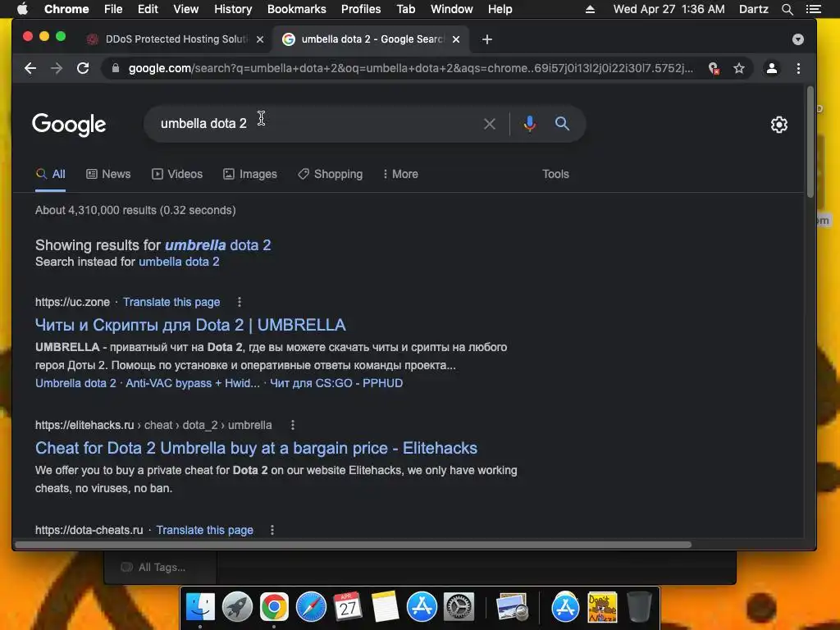Screen dimensions: 840x630
Task: Go to Google homepage via logo
Action: click(x=69, y=125)
